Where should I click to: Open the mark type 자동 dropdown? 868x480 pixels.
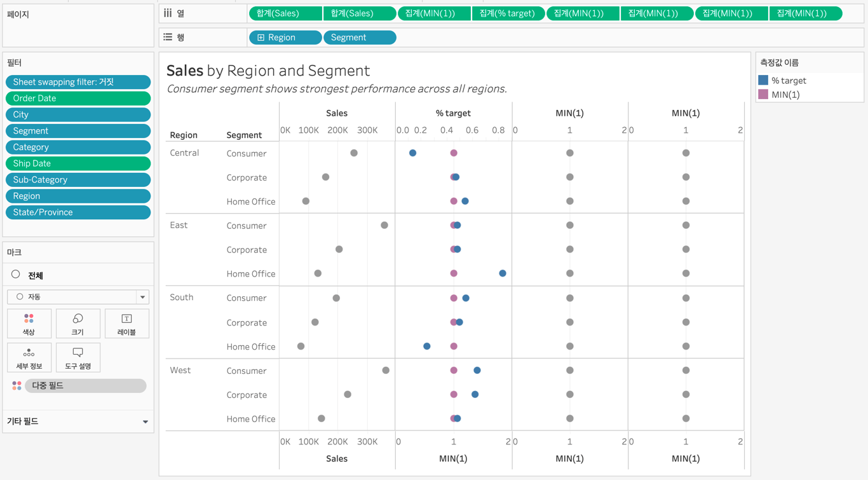coord(142,297)
